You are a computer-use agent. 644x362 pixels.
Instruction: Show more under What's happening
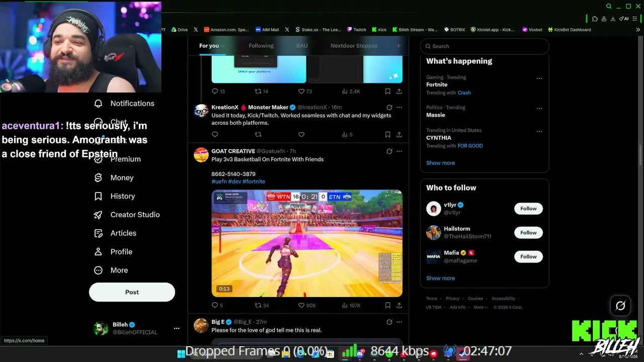[440, 163]
